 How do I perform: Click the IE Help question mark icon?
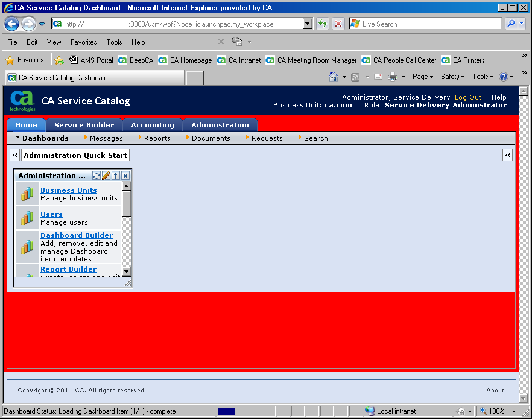504,77
